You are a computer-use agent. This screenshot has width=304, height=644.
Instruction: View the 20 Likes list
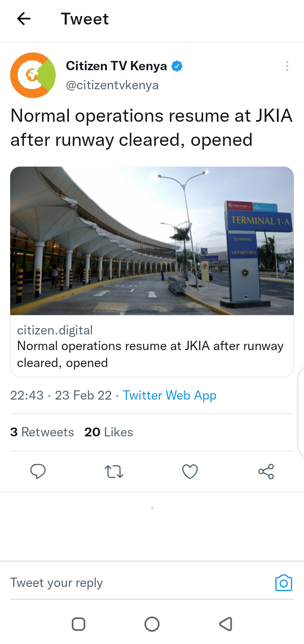pos(109,432)
